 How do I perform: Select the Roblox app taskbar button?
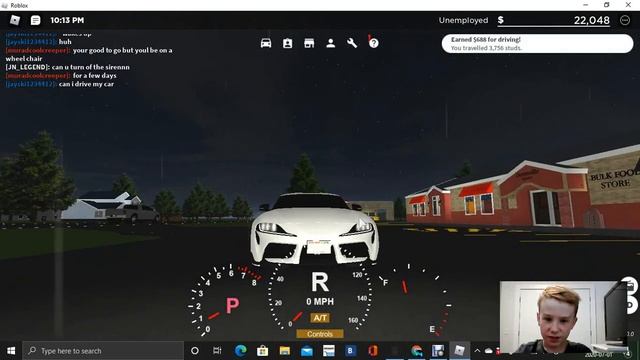(460, 351)
